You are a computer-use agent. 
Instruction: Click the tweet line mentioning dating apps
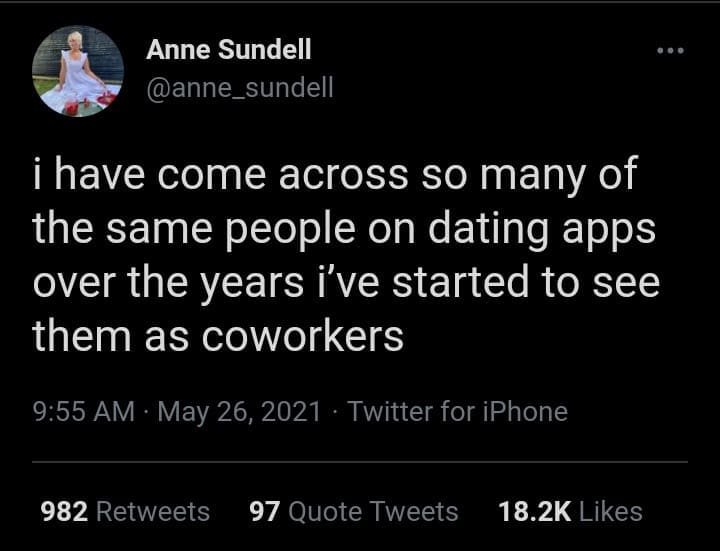coord(344,229)
